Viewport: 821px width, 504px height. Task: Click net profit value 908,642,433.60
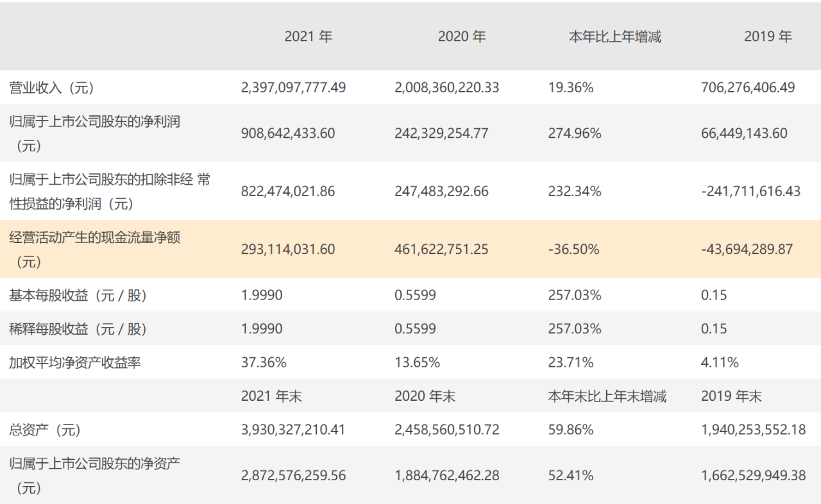(288, 133)
